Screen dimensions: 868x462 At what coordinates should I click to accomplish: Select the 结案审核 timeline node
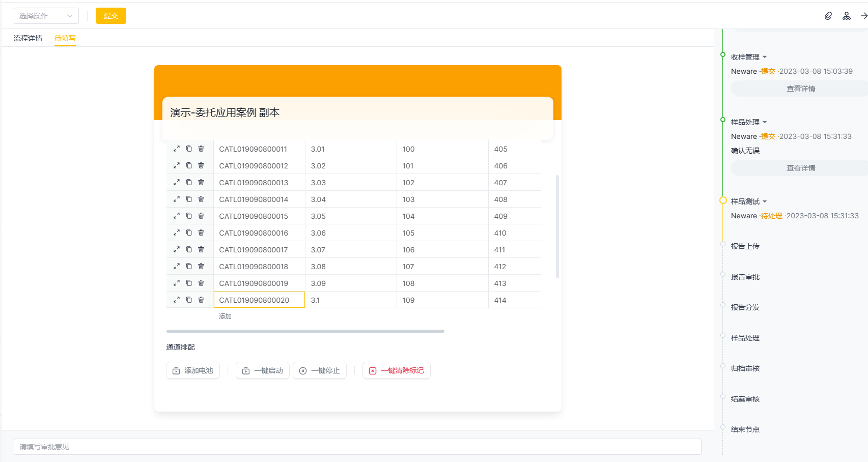point(745,399)
